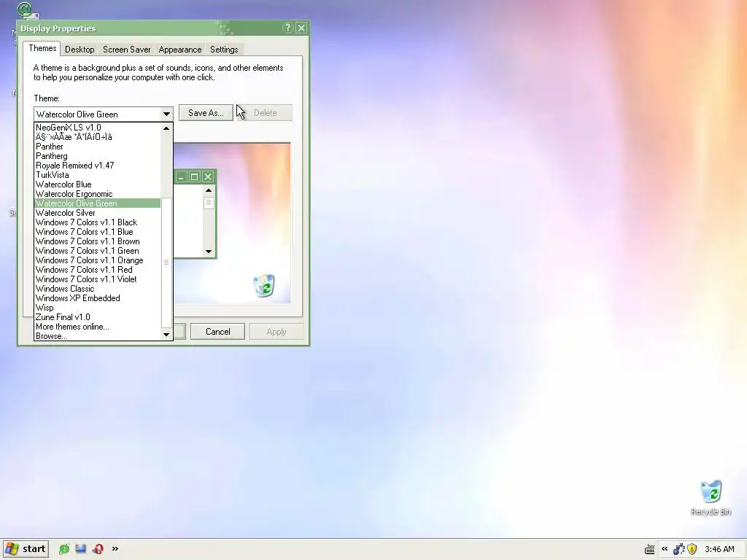This screenshot has width=747, height=560.
Task: Select the Pantherg theme
Action: click(98, 156)
